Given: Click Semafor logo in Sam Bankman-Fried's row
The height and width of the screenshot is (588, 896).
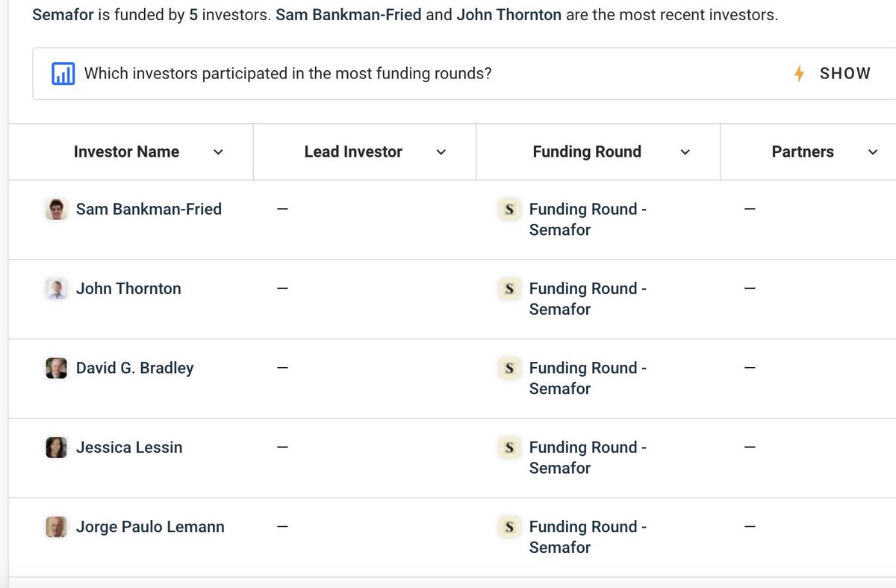Looking at the screenshot, I should point(509,210).
